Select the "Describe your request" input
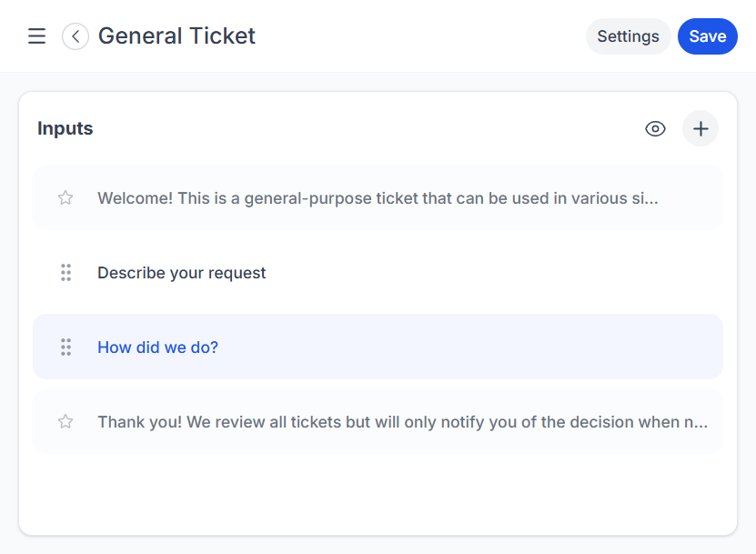Viewport: 756px width, 554px height. (182, 273)
